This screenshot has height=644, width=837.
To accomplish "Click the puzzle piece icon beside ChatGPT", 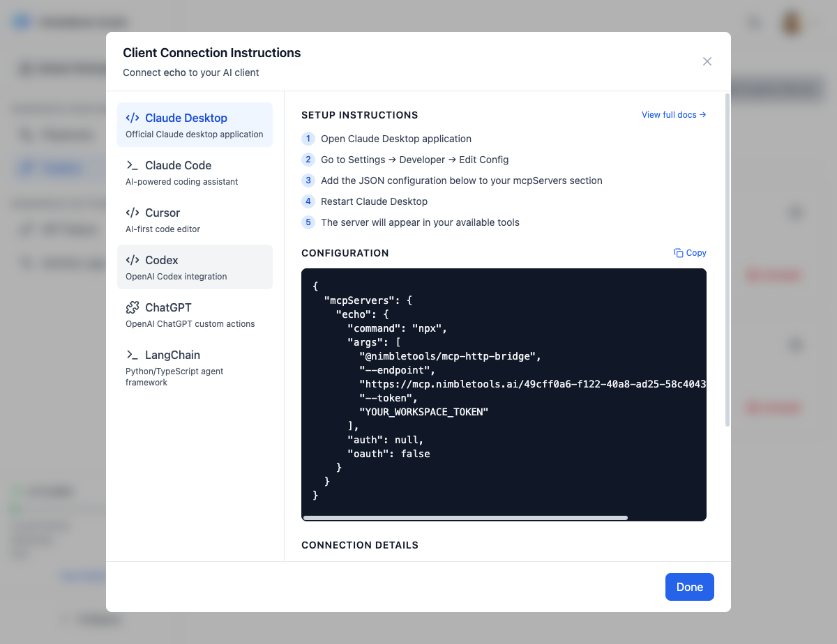I will click(x=133, y=307).
